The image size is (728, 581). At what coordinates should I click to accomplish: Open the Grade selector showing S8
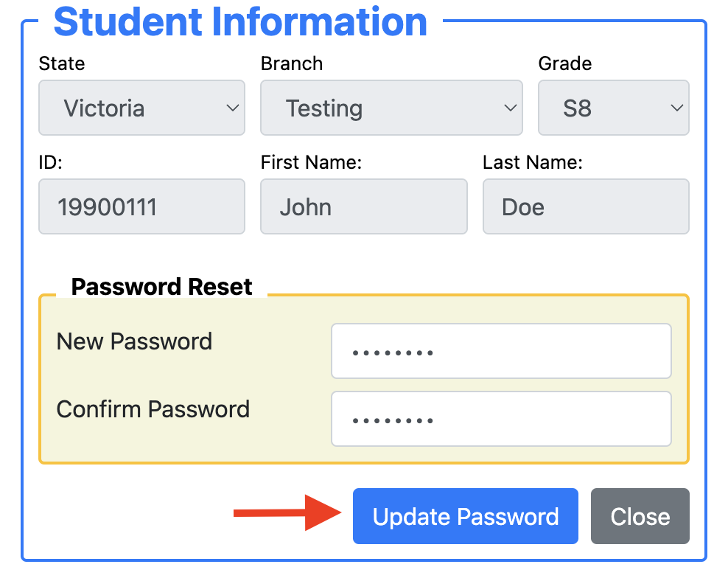[613, 108]
